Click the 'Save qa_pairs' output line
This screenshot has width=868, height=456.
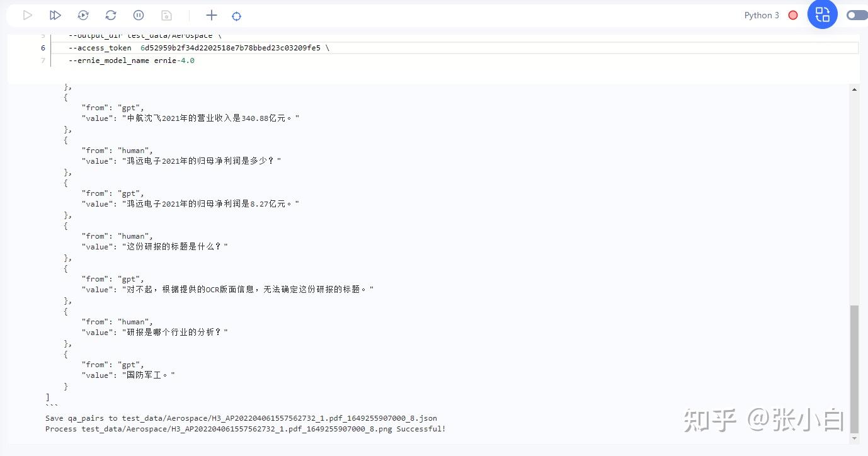tap(241, 418)
